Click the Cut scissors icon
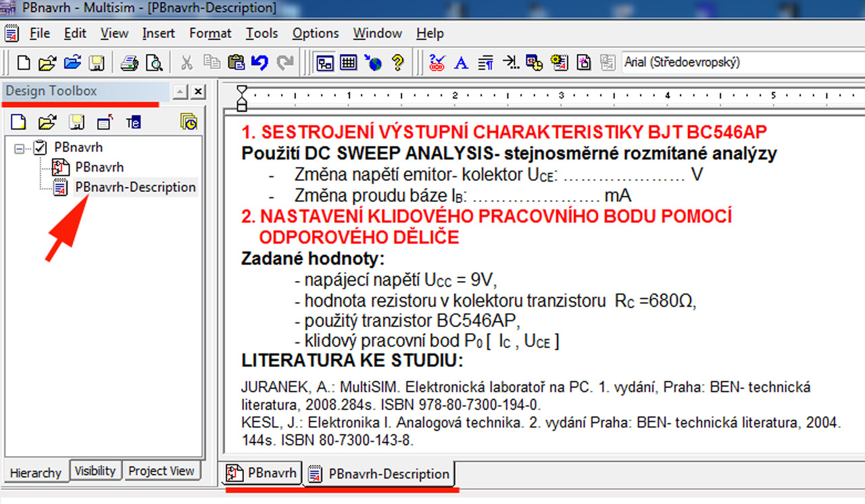The height and width of the screenshot is (504, 865). pos(187,63)
